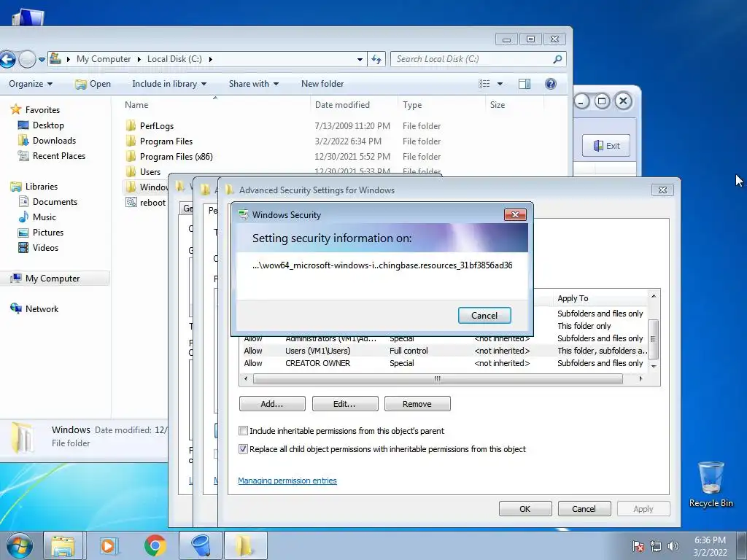This screenshot has height=560, width=747.
Task: Click the Change your view icon
Action: tap(484, 84)
